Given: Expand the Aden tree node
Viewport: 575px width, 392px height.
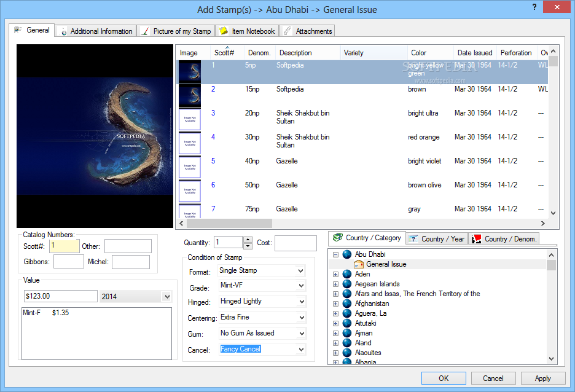Looking at the screenshot, I should click(335, 274).
